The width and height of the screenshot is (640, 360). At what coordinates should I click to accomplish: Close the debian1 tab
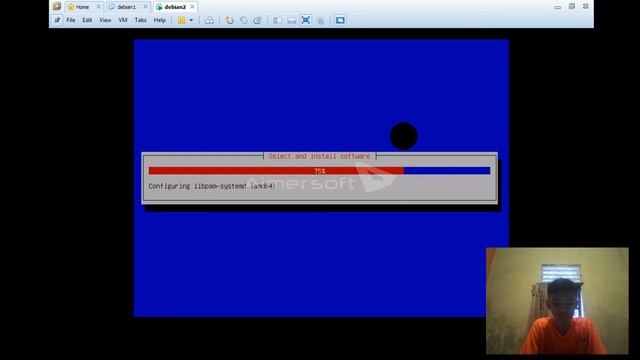click(x=145, y=7)
